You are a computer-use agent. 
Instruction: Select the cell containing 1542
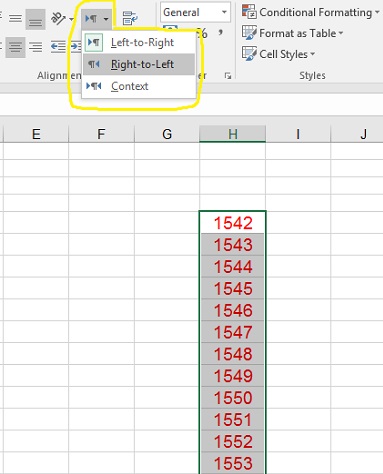point(233,223)
